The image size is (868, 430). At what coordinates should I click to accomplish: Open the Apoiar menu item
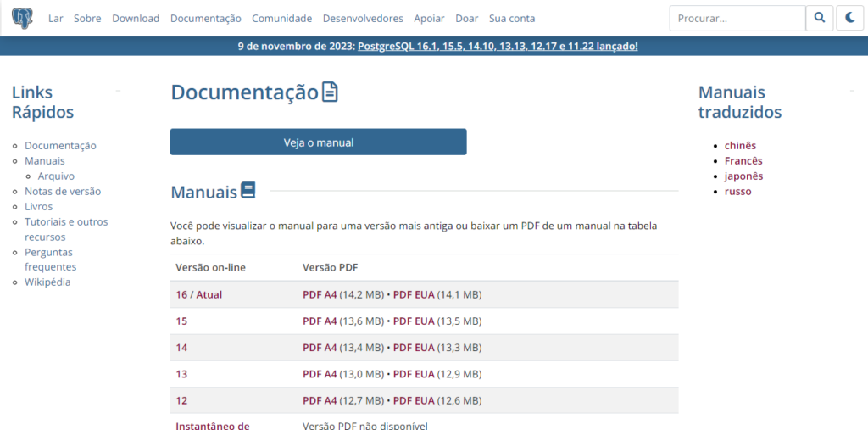[x=429, y=19]
